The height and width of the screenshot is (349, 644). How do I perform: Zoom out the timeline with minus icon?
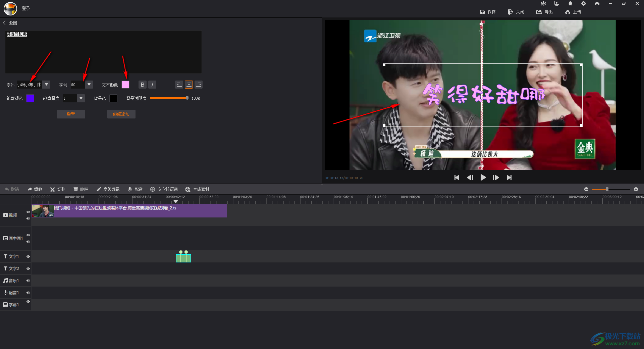[x=586, y=189]
